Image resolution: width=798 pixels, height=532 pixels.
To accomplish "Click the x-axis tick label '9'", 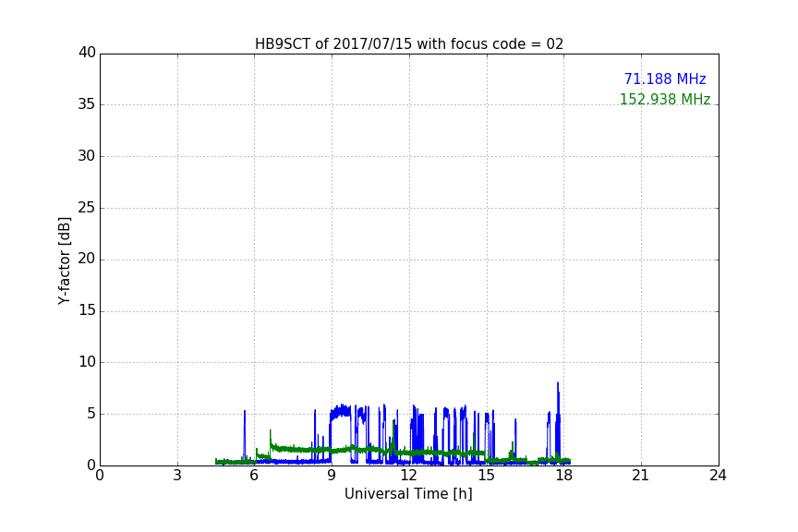I will coord(332,476).
